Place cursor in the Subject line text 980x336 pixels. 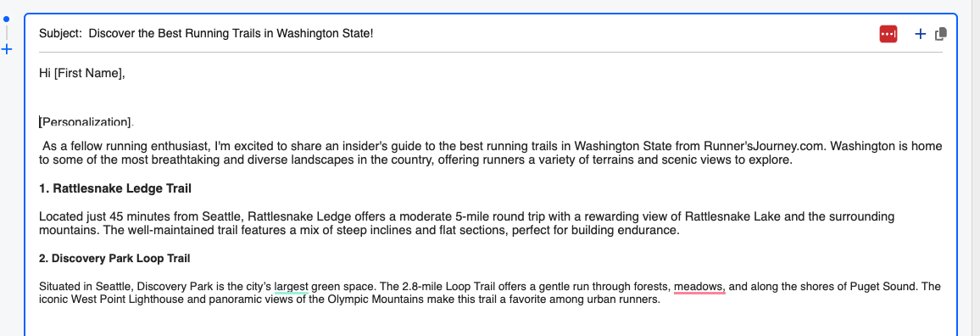point(231,34)
